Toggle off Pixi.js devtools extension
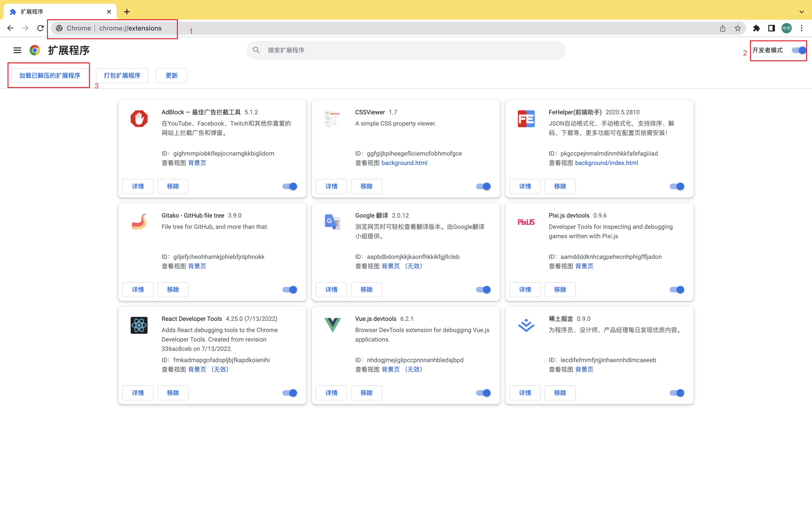Screen dimensions: 812x507 click(677, 290)
